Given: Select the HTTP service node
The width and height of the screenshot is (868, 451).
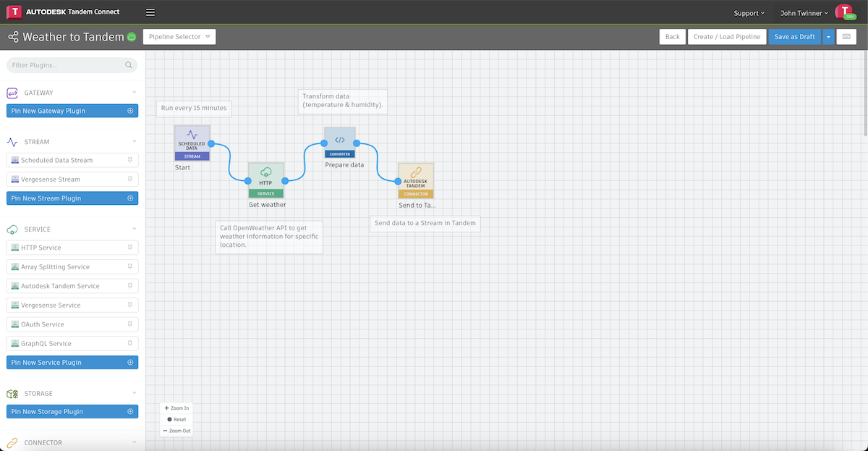Looking at the screenshot, I should pyautogui.click(x=266, y=180).
